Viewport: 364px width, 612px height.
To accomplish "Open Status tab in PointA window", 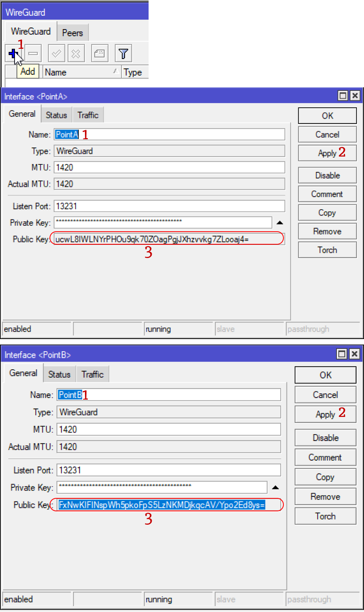I will pos(57,115).
